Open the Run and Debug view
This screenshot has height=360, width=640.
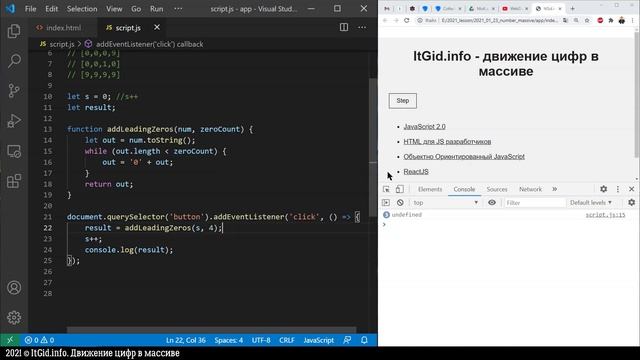[14, 121]
